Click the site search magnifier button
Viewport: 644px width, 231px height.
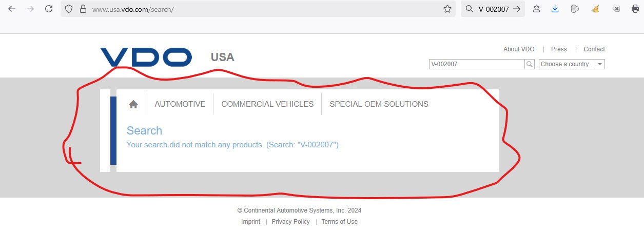[530, 64]
